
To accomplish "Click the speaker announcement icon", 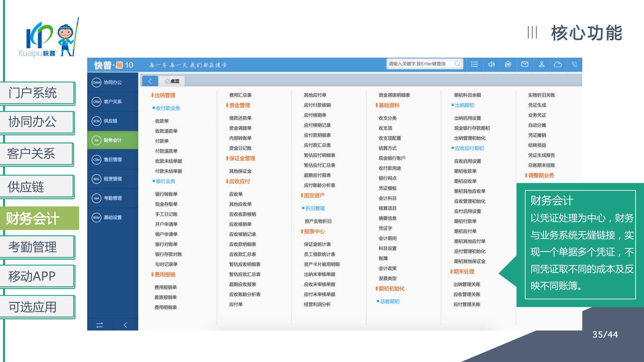I will point(491,64).
